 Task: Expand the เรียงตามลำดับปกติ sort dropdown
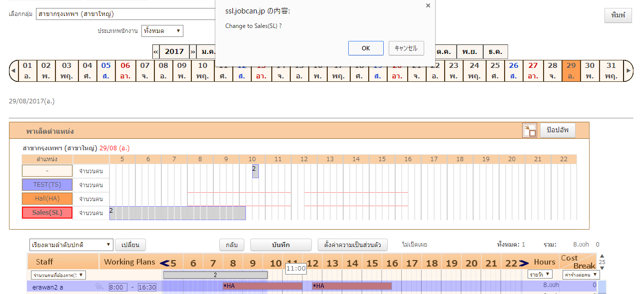71,245
